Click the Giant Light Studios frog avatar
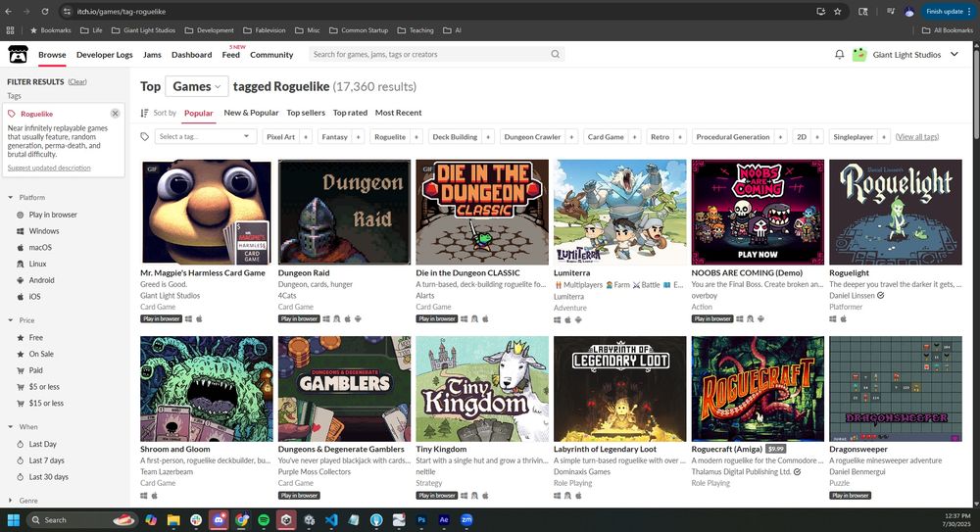The width and height of the screenshot is (980, 532). pyautogui.click(x=859, y=55)
